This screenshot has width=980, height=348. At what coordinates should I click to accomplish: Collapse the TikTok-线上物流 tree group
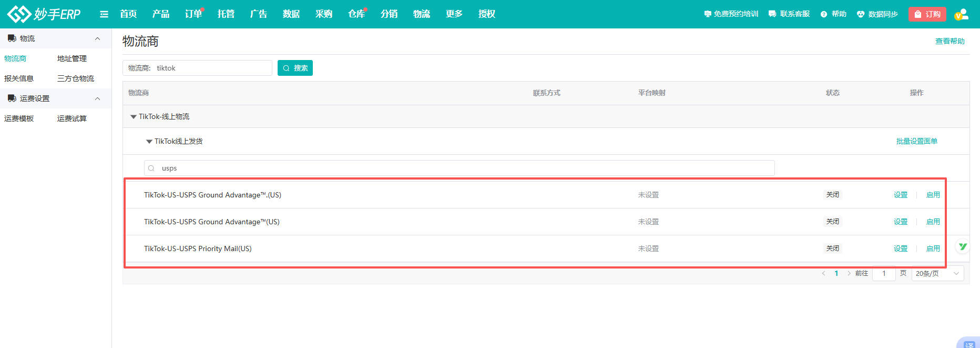[x=134, y=117]
